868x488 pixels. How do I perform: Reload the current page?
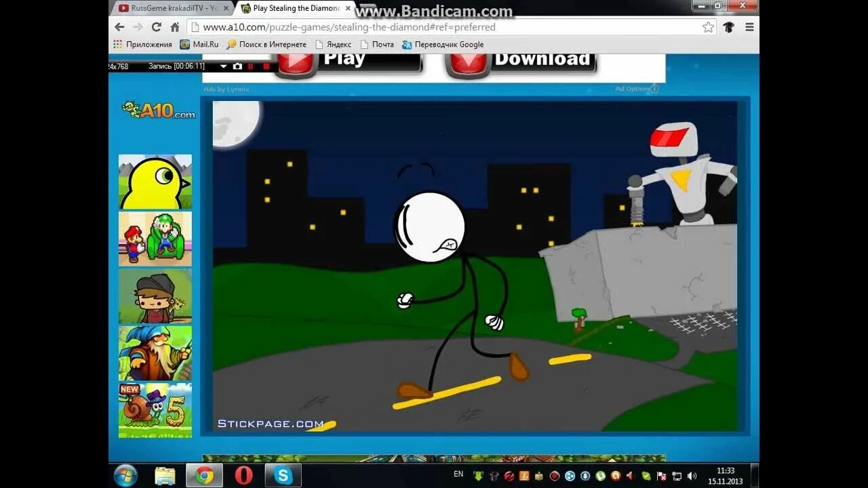click(x=157, y=27)
